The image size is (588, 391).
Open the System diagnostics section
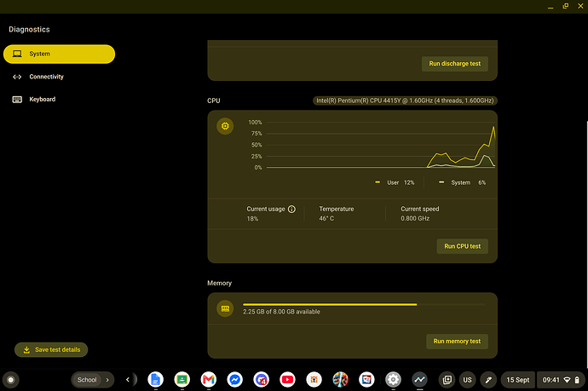(x=60, y=54)
